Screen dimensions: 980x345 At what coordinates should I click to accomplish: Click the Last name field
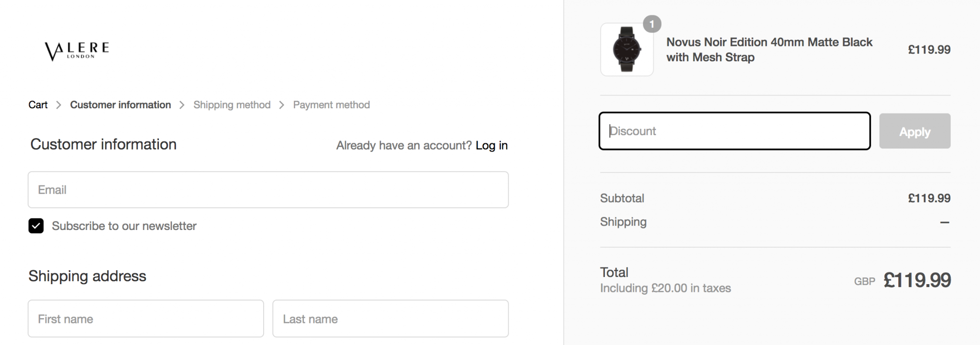click(390, 319)
